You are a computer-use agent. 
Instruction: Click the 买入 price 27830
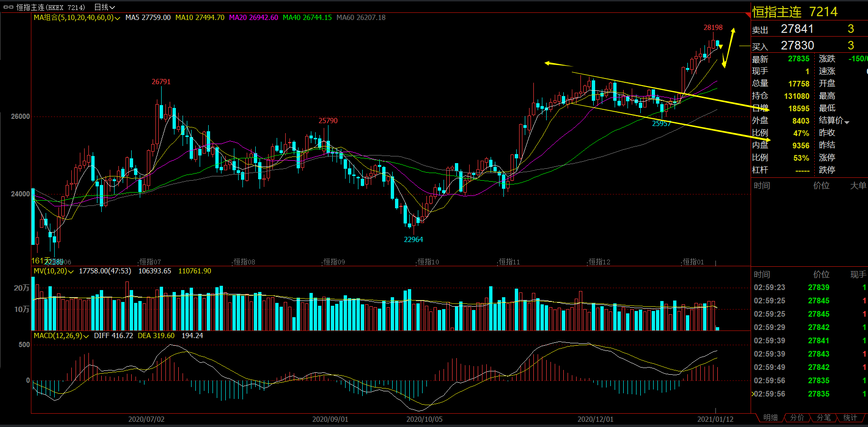tap(797, 46)
